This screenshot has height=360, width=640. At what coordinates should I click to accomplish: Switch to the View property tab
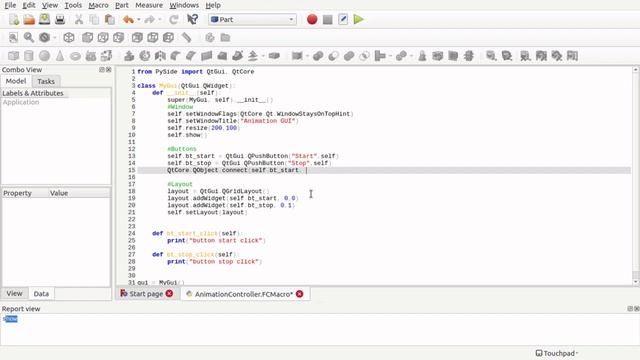coord(14,293)
